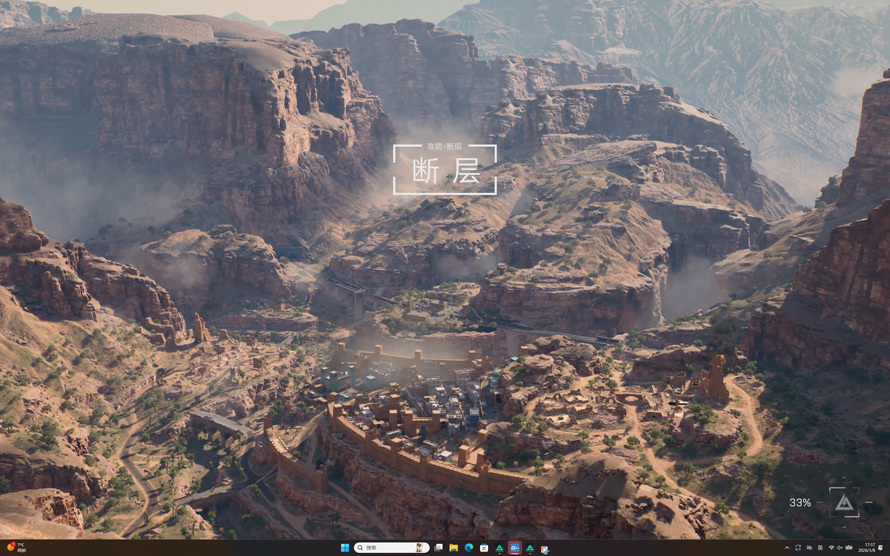The image size is (890, 556).
Task: Click the 33% loading progress text
Action: pyautogui.click(x=799, y=503)
